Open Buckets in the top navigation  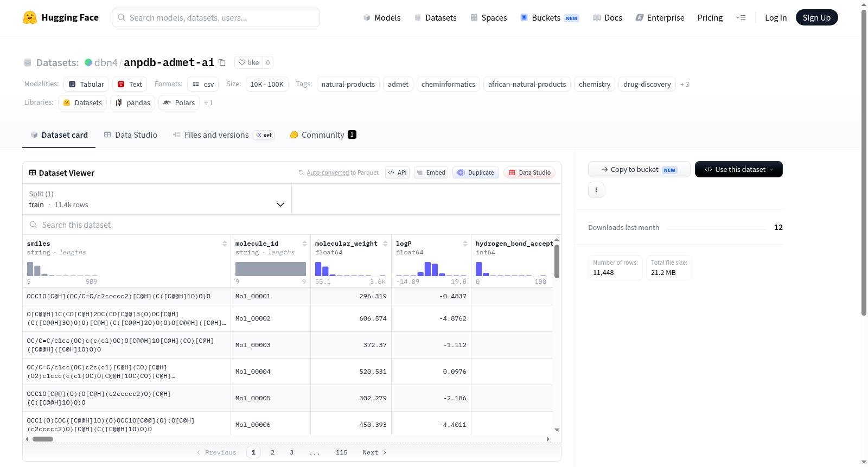click(x=550, y=17)
